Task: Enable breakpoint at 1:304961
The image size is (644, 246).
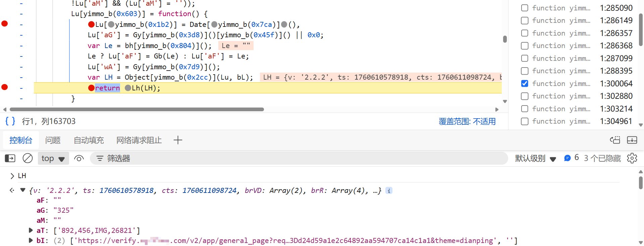Action: (525, 121)
